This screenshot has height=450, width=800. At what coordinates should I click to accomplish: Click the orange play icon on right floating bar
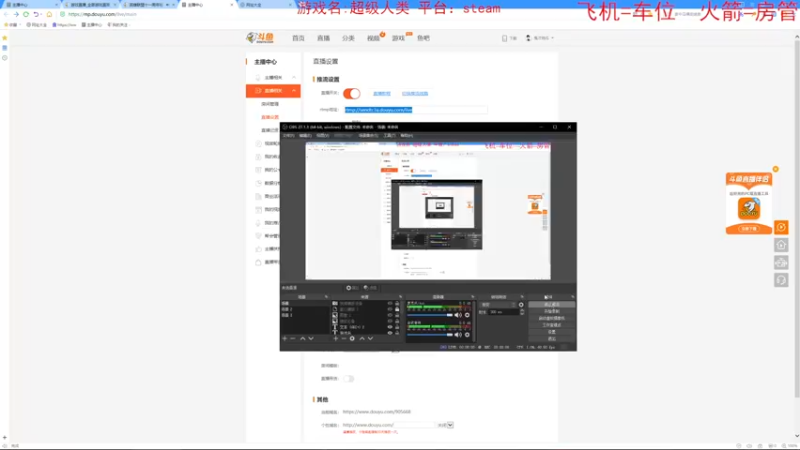[x=781, y=228]
